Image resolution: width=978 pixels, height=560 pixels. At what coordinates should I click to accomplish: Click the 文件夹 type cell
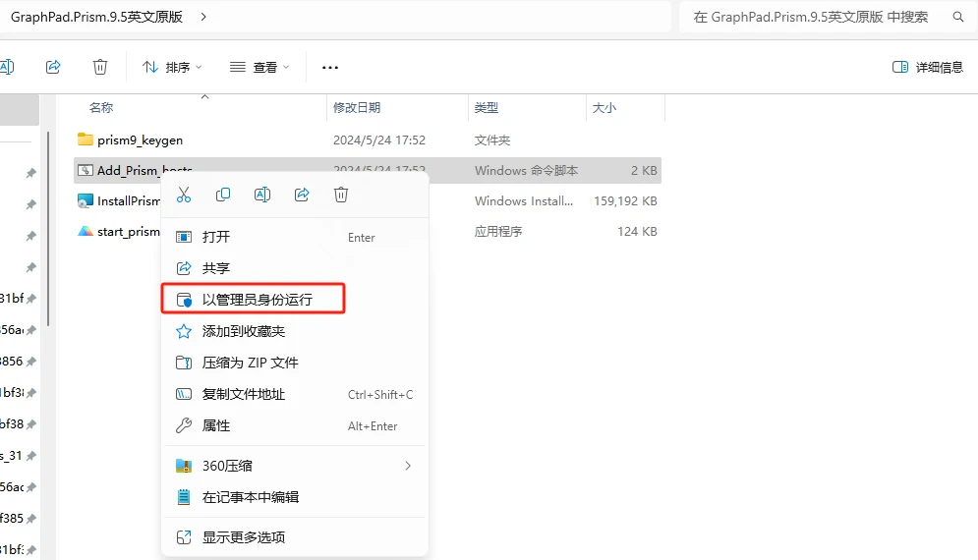click(x=492, y=140)
